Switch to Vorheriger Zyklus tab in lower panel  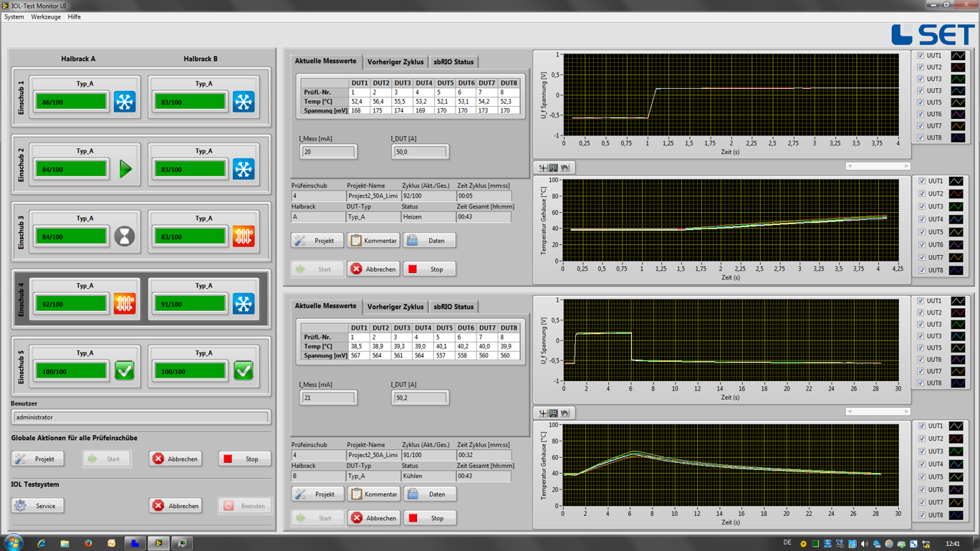coord(395,307)
